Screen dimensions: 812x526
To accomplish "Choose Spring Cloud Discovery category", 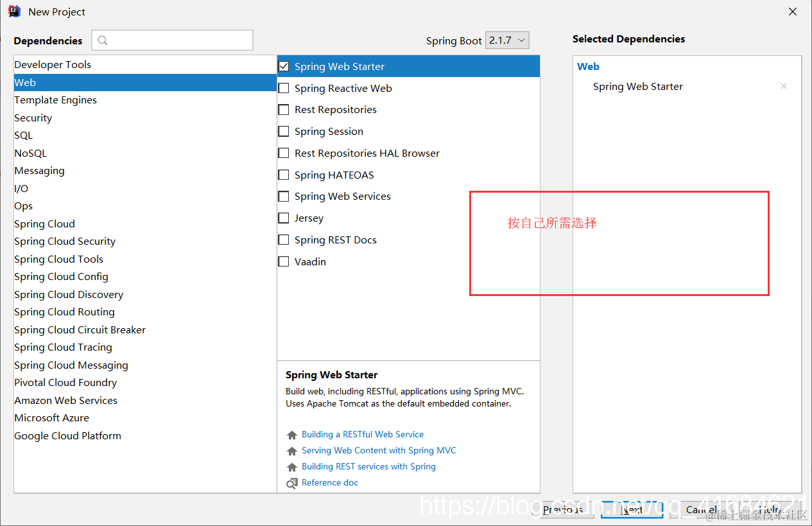I will click(145, 294).
